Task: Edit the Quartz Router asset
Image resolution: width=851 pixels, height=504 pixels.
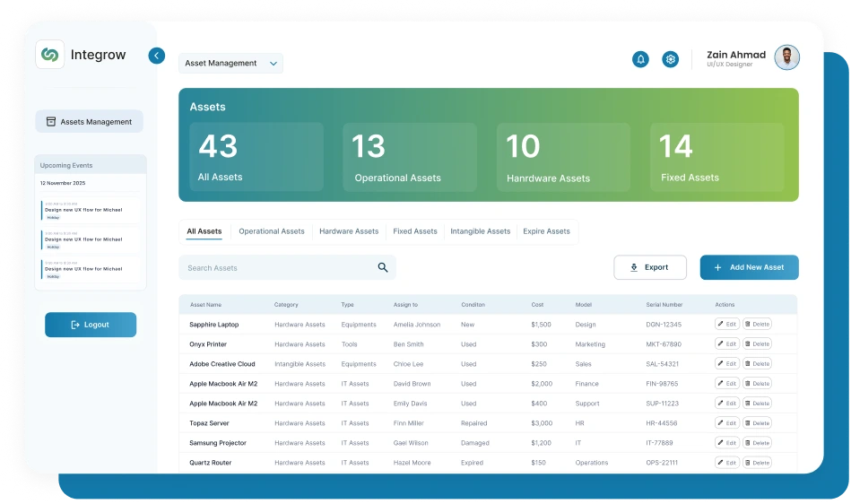Action: pos(727,463)
